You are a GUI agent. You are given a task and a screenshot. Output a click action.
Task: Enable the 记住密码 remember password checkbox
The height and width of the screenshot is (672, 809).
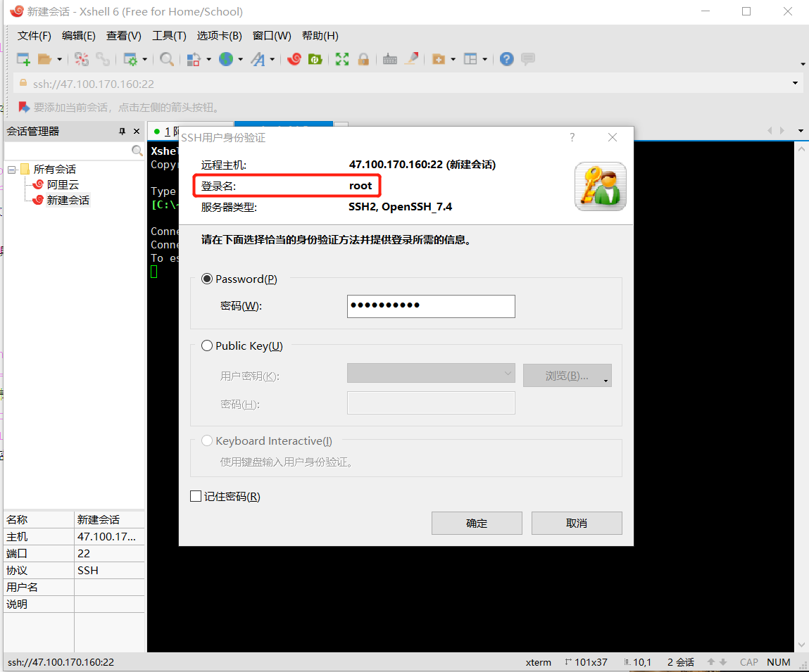tap(196, 496)
